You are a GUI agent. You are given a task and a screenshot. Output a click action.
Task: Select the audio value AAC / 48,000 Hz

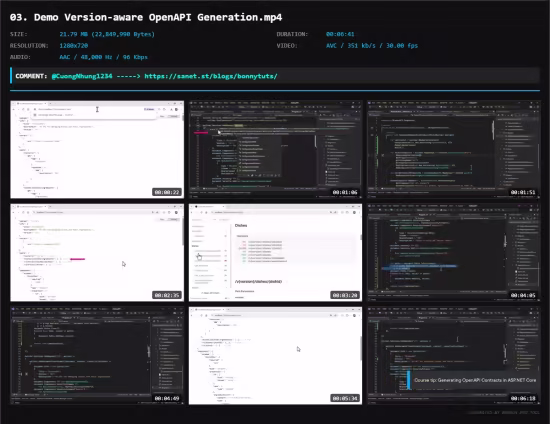click(103, 57)
